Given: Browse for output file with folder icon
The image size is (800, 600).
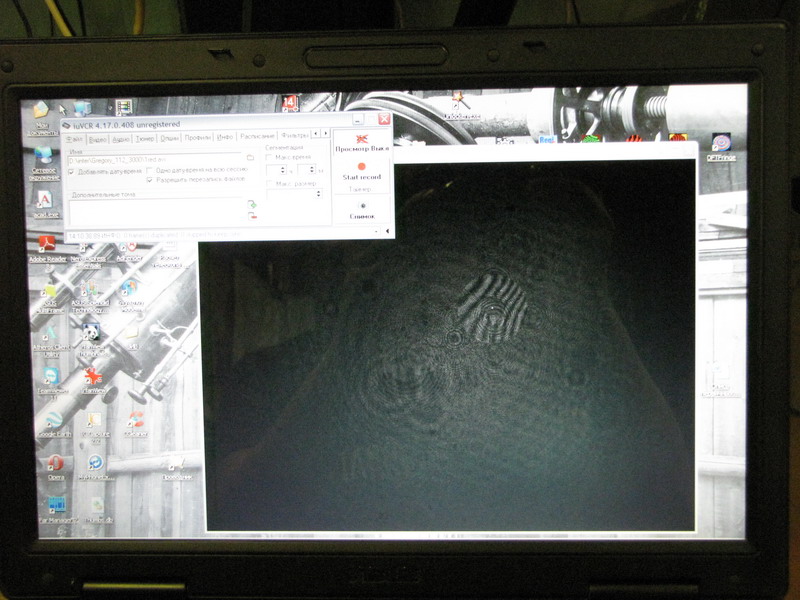Looking at the screenshot, I should coord(251,158).
